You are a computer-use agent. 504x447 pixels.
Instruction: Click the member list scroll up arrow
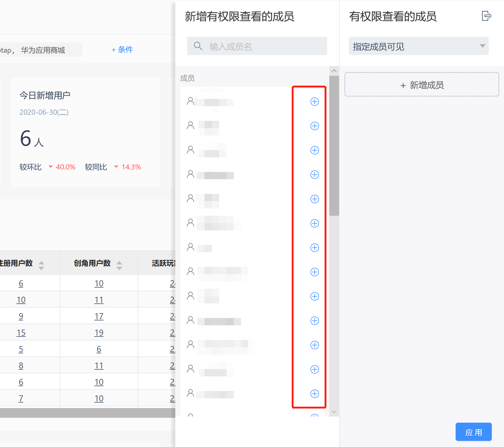pos(334,71)
